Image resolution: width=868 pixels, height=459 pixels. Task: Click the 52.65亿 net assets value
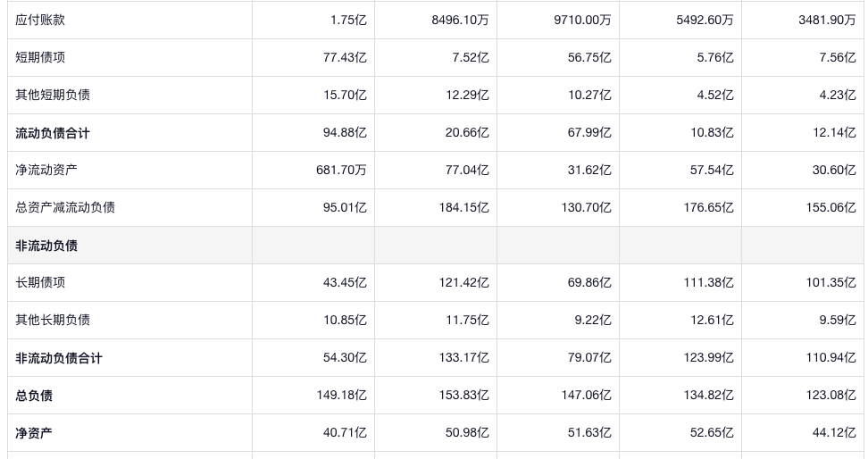click(712, 433)
